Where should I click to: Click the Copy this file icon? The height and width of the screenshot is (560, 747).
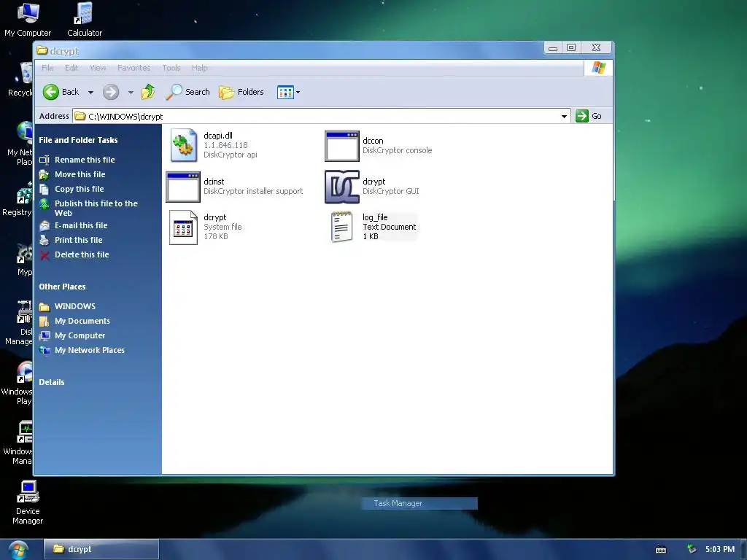tap(44, 189)
